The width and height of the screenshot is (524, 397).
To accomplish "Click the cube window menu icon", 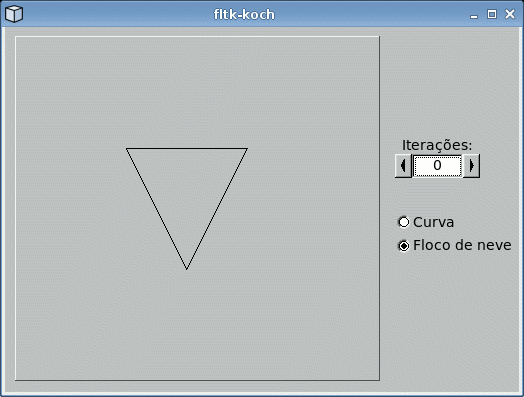I will [14, 14].
